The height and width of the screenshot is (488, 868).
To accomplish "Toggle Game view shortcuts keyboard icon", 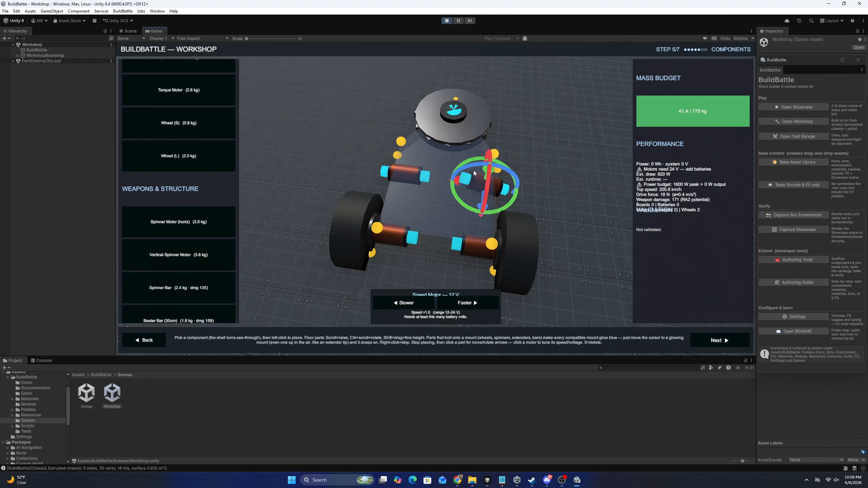I will pos(714,38).
